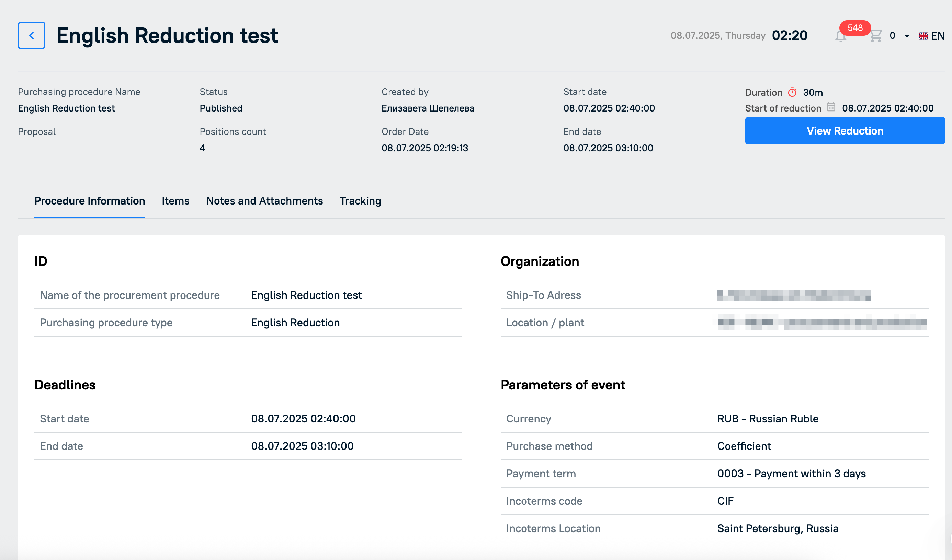
Task: Click the cart count 0
Action: coord(892,36)
